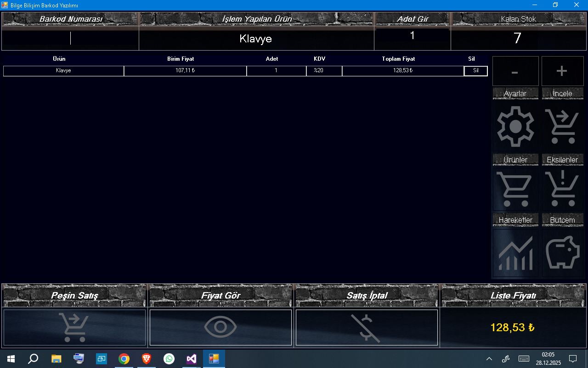Open the Ayarlar gear settings icon
The height and width of the screenshot is (368, 588).
515,126
